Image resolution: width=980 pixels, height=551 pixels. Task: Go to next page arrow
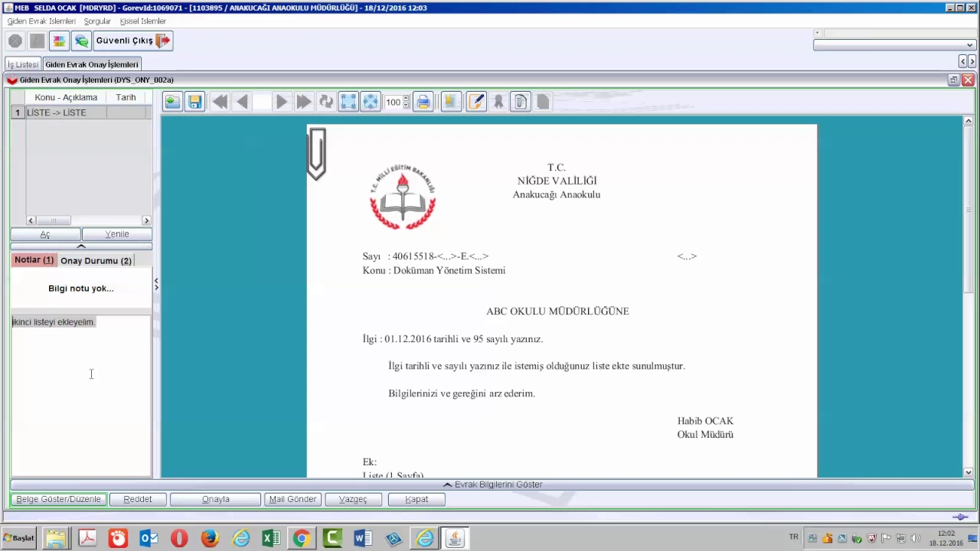[281, 102]
